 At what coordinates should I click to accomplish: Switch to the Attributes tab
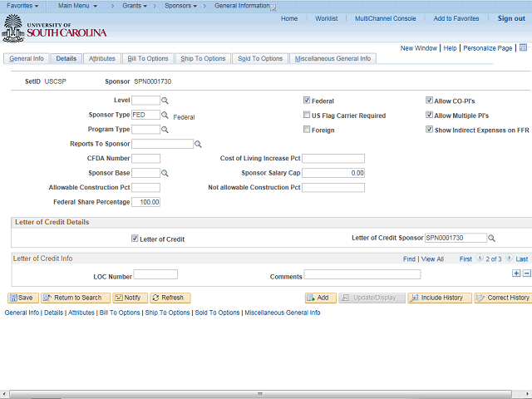tap(101, 58)
